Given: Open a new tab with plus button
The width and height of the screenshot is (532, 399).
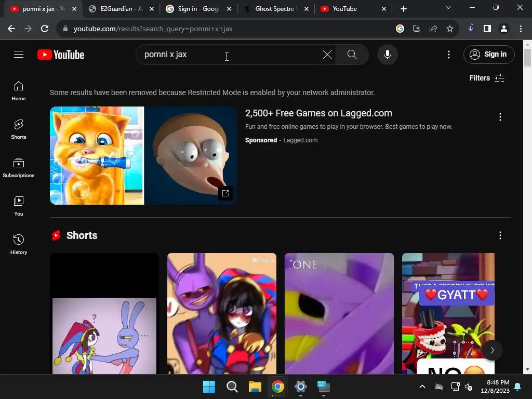Looking at the screenshot, I should pos(403,9).
